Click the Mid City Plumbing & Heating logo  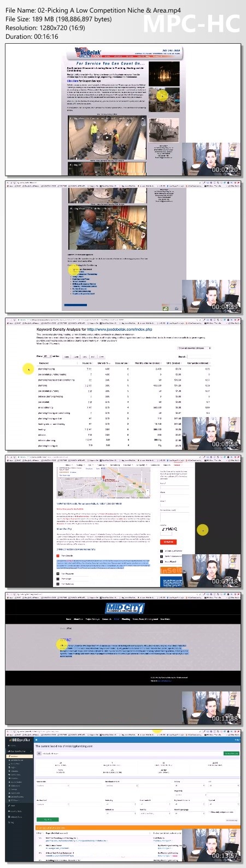[x=125, y=608]
